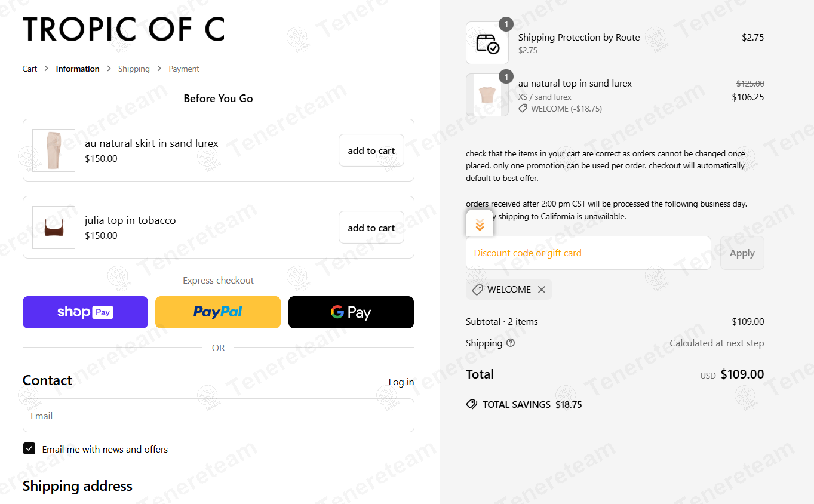
Task: Add au natural skirt to cart
Action: point(371,150)
